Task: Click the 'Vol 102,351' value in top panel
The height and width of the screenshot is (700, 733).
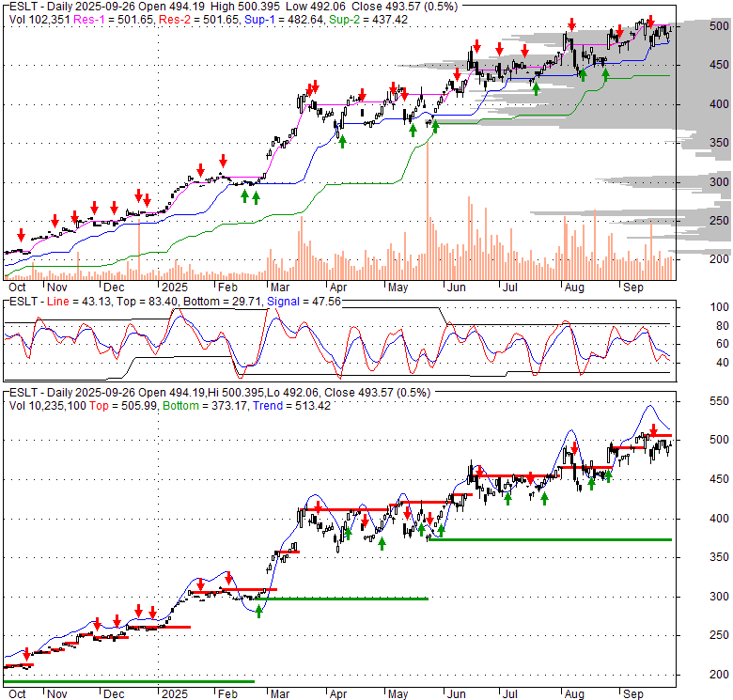Action: [39, 20]
